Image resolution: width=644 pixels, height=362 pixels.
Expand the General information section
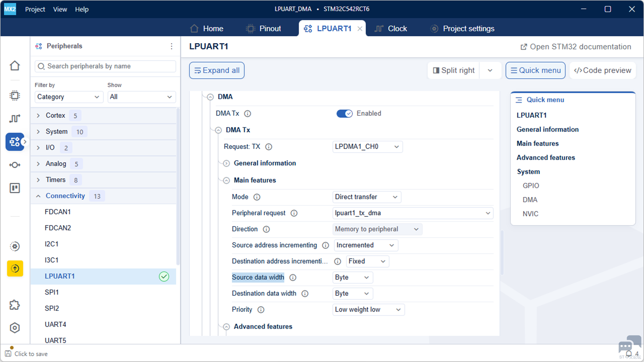pos(226,163)
